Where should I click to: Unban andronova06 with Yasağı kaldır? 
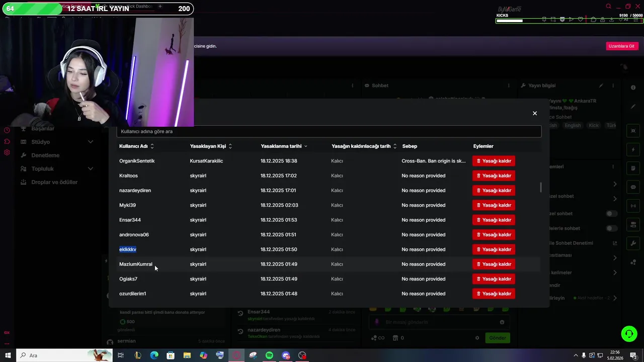coord(494,235)
